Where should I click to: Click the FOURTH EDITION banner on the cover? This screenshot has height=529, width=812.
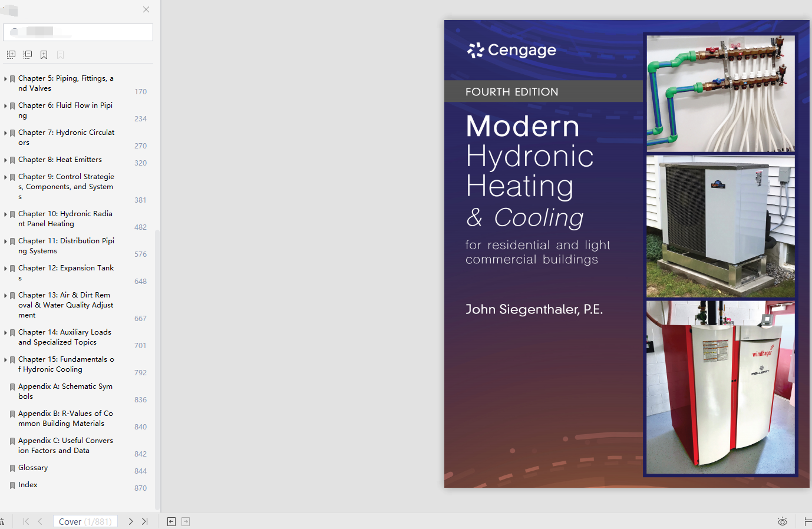pyautogui.click(x=543, y=91)
